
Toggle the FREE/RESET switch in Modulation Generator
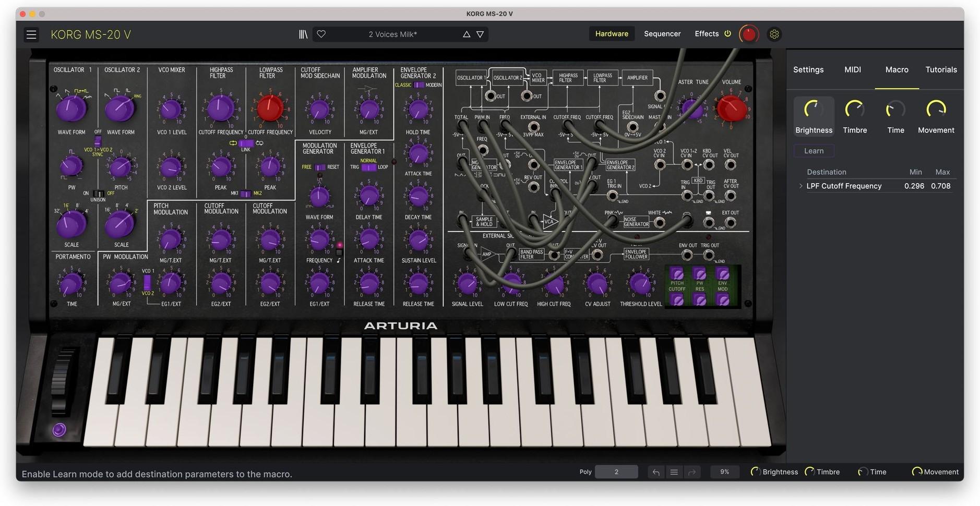click(x=319, y=167)
